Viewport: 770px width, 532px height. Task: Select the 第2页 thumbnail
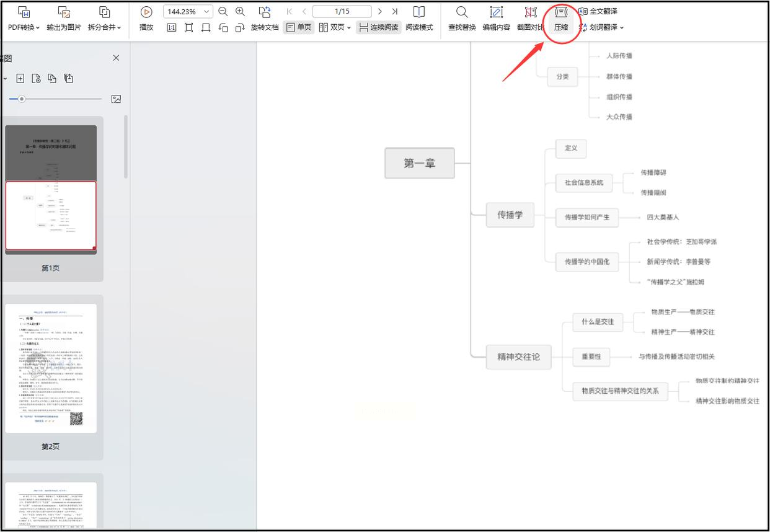[51, 368]
